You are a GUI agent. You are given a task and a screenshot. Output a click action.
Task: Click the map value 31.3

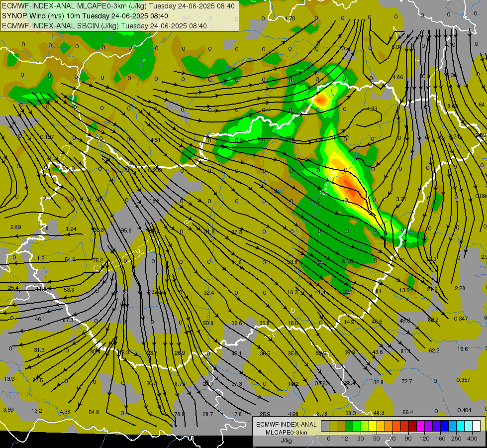[x=39, y=350]
